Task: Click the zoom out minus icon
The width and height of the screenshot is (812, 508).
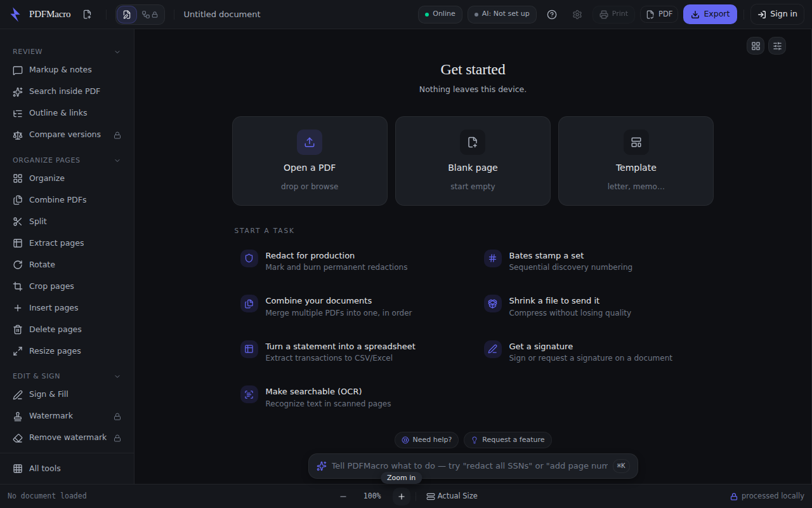Action: [343, 496]
